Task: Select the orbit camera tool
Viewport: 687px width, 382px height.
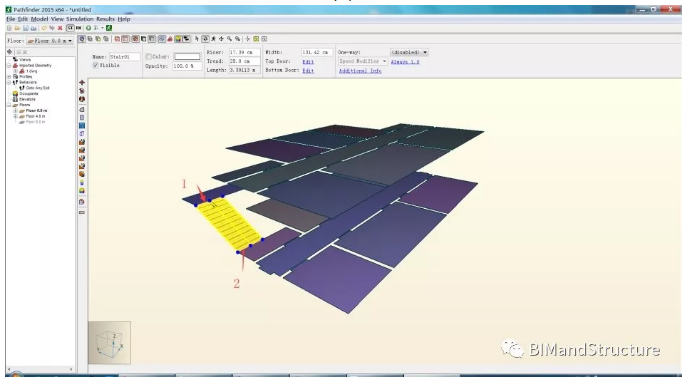Action: point(205,39)
